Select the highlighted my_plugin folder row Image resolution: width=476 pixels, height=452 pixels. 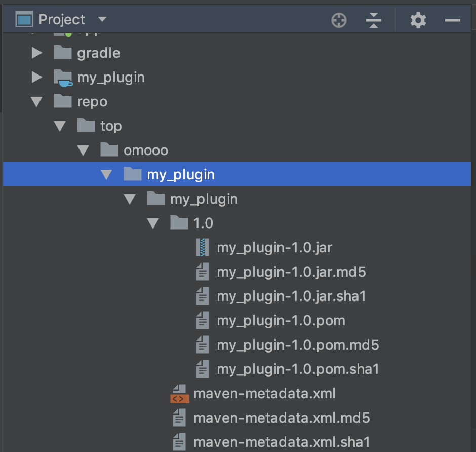(x=180, y=175)
